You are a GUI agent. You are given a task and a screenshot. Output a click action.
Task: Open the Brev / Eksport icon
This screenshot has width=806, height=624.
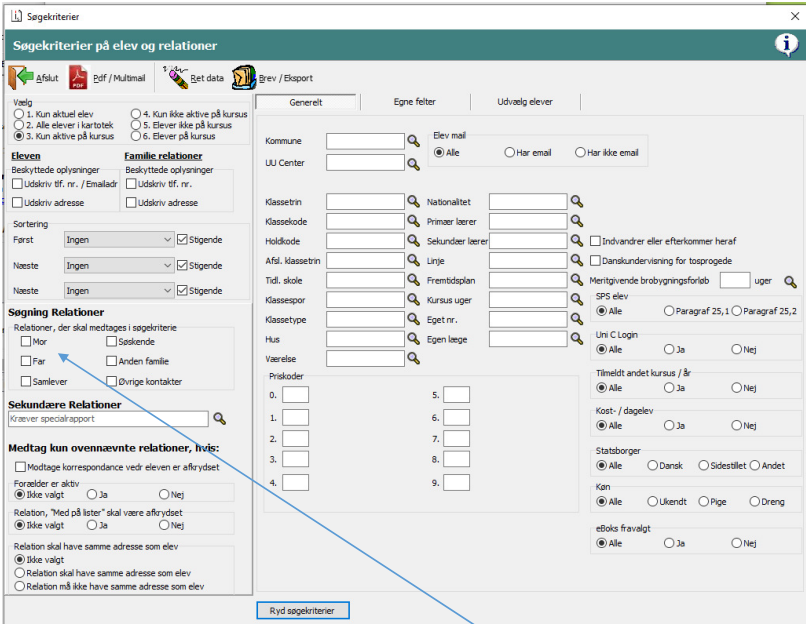pos(244,78)
